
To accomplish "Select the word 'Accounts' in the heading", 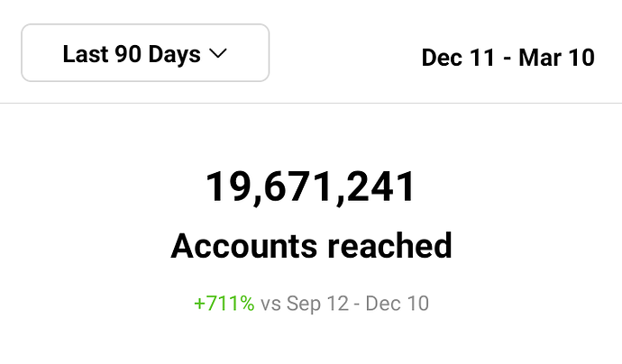I will 244,246.
